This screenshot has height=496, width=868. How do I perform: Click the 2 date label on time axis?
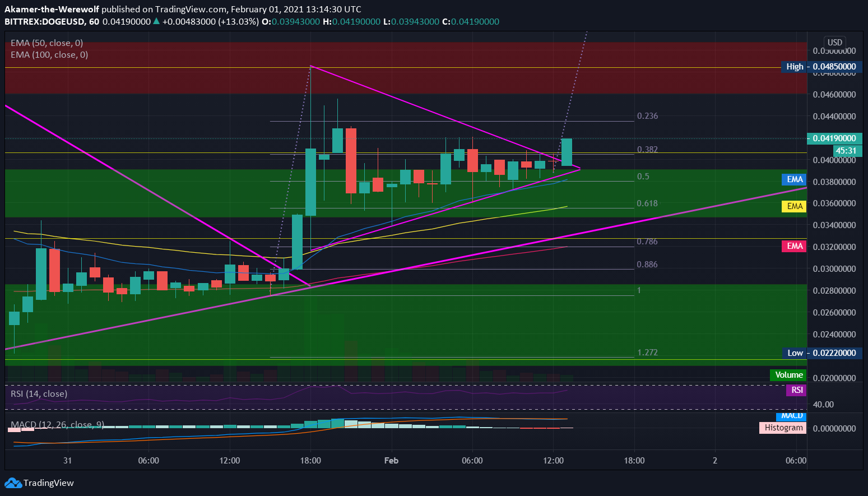pos(715,461)
